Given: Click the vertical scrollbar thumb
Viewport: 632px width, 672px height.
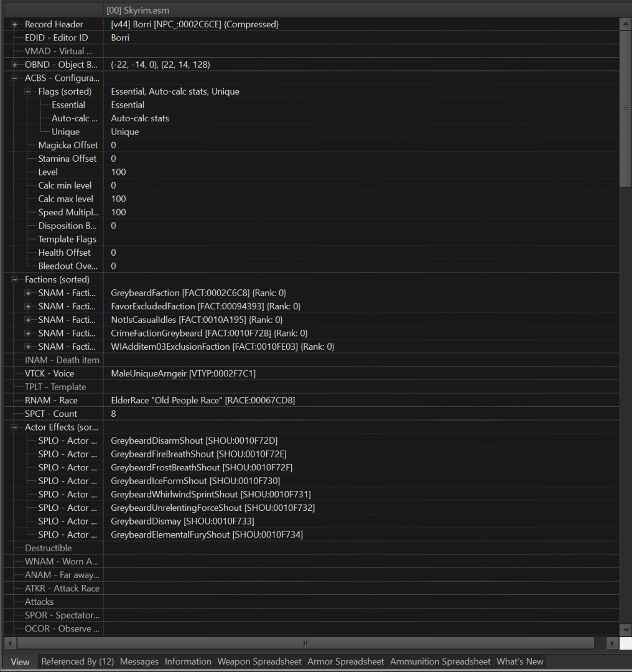Looking at the screenshot, I should pos(626,108).
